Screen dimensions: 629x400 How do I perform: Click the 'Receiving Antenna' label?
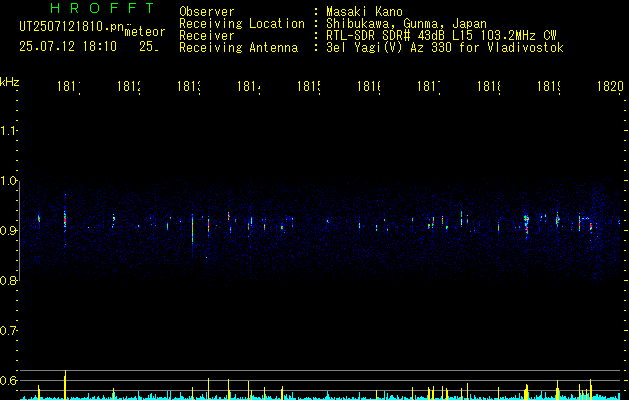tap(239, 48)
